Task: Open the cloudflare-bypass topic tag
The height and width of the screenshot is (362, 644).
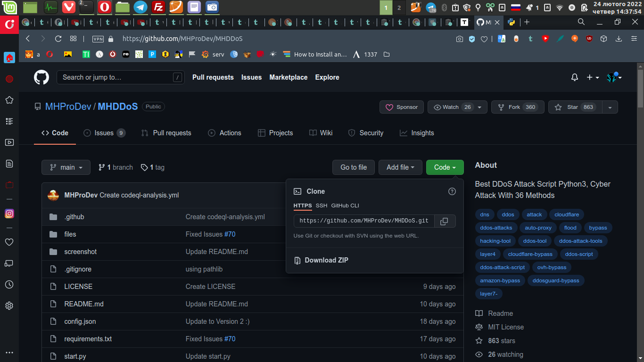Action: (530, 254)
